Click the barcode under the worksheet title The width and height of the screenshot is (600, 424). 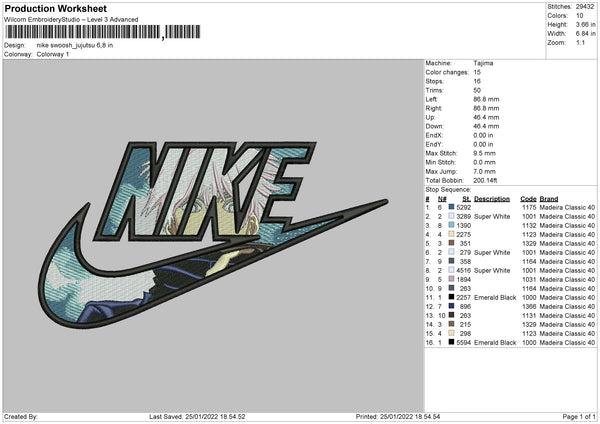[x=103, y=32]
